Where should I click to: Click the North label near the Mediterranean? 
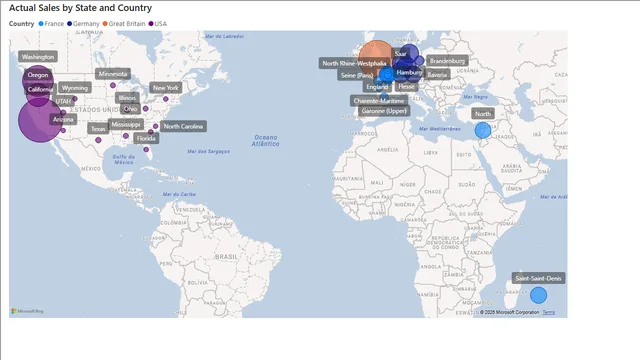pyautogui.click(x=483, y=114)
